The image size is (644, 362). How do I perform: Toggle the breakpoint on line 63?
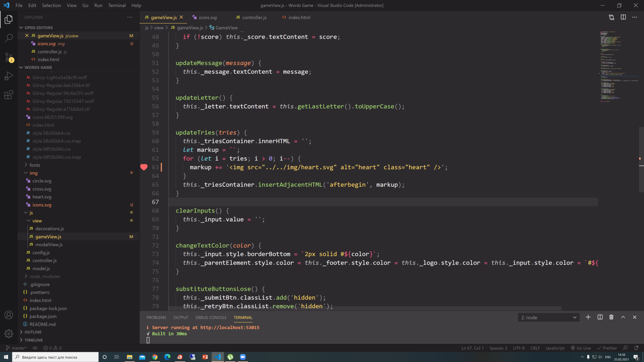click(144, 167)
